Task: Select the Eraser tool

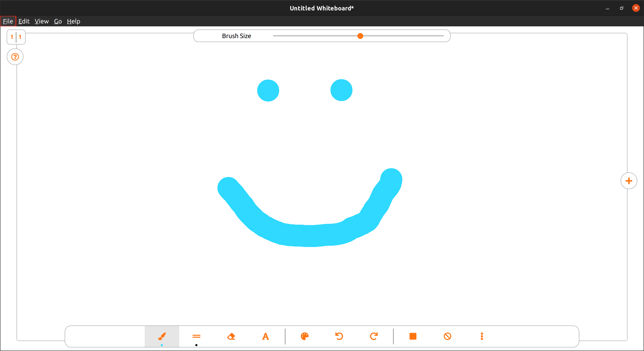Action: click(x=231, y=336)
